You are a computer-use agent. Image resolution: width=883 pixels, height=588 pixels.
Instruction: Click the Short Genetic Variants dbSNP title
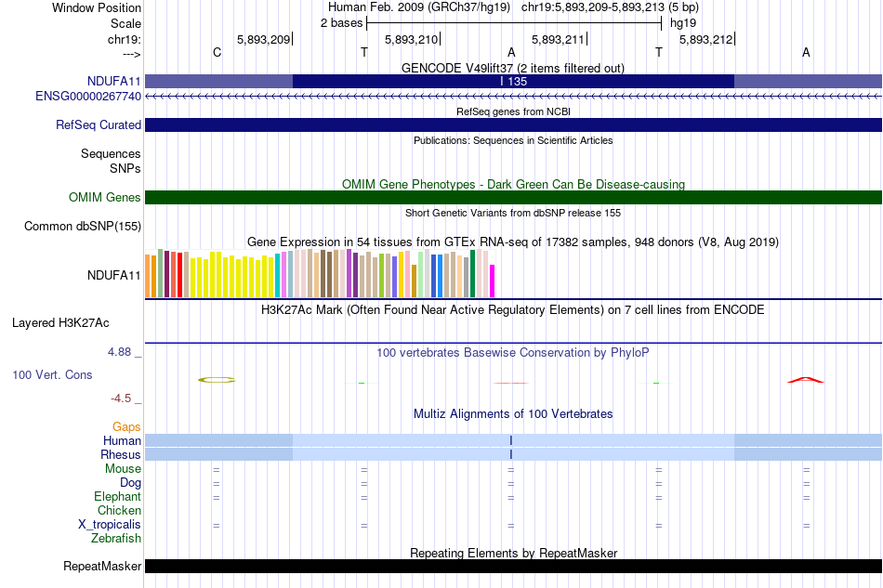(x=513, y=213)
